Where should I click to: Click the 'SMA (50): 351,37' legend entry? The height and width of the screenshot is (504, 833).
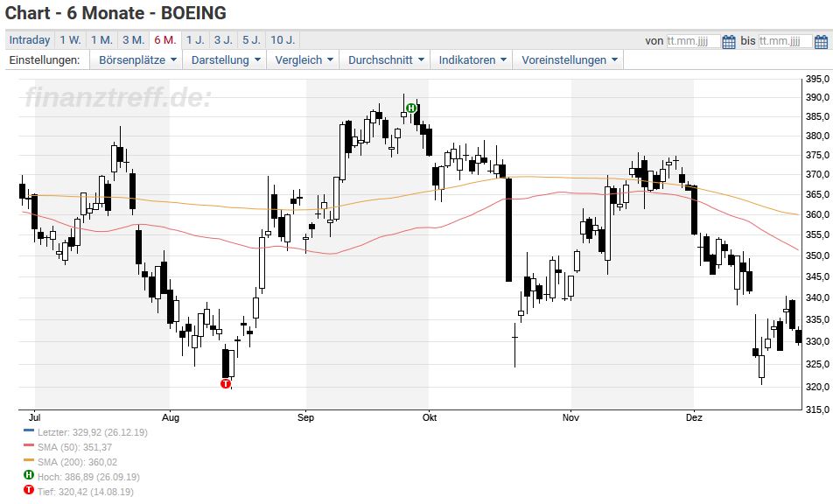[x=75, y=447]
